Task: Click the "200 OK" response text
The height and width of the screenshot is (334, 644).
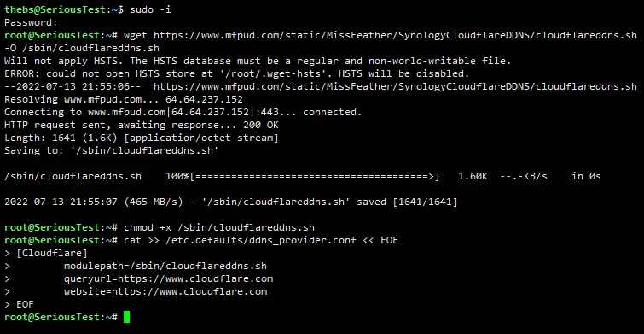Action: coord(261,125)
